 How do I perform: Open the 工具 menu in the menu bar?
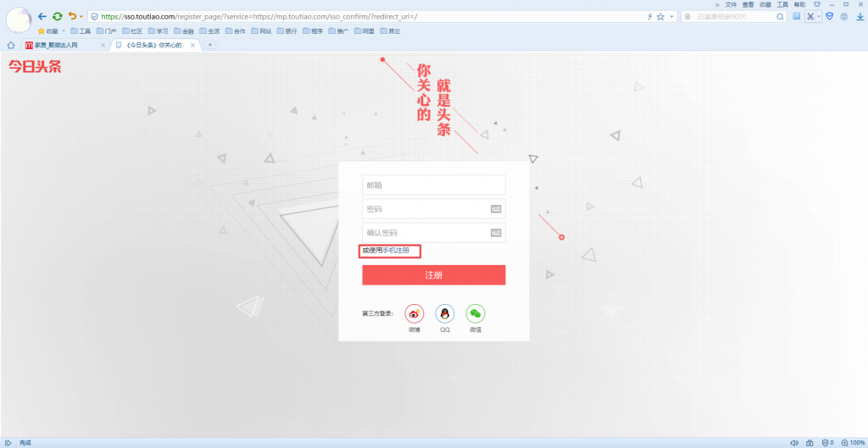tap(782, 4)
